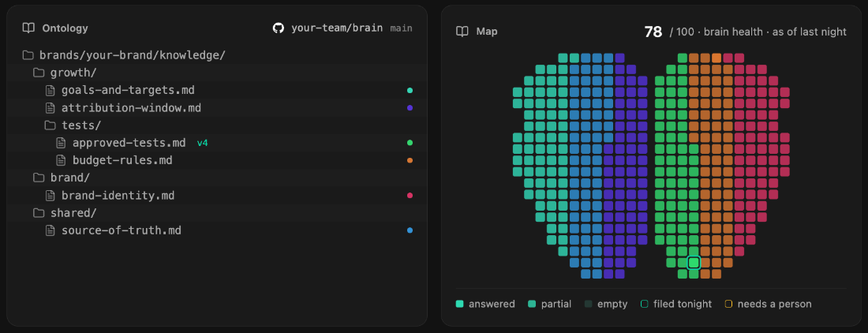The image size is (868, 333).
Task: Click the Map panel book icon
Action: [462, 32]
